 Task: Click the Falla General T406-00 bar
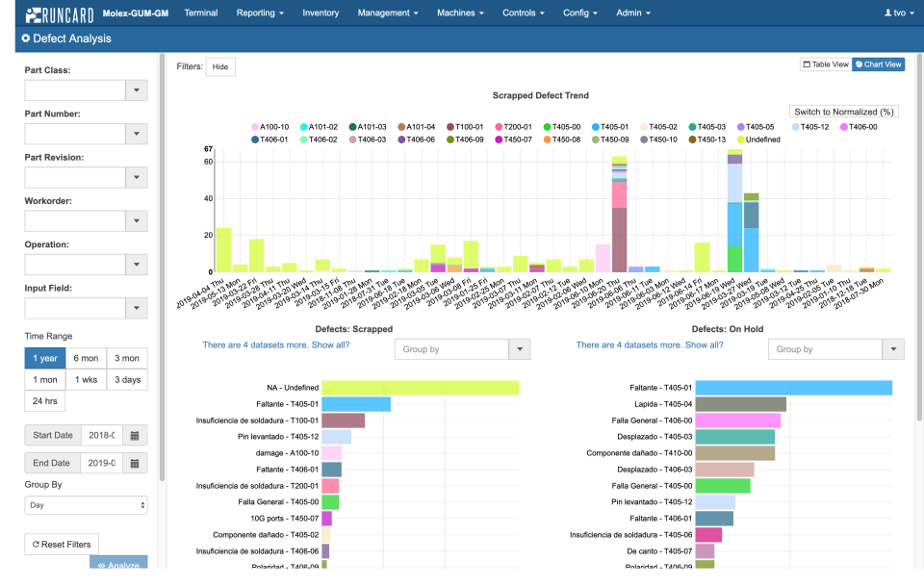[738, 420]
